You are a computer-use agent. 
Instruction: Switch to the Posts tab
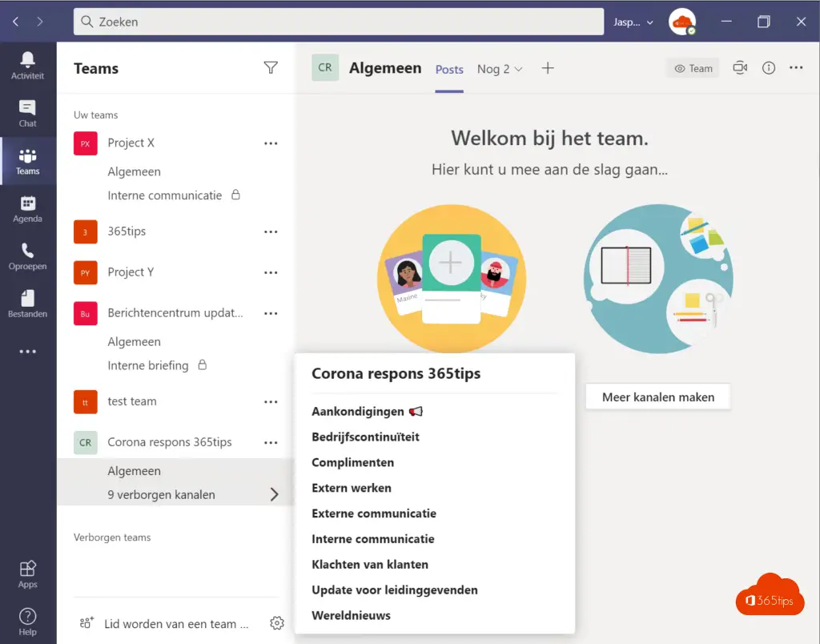tap(449, 69)
